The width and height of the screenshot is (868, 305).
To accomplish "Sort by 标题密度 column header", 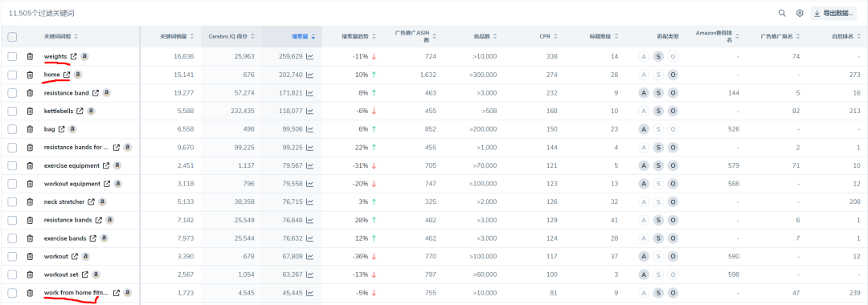I will [604, 36].
